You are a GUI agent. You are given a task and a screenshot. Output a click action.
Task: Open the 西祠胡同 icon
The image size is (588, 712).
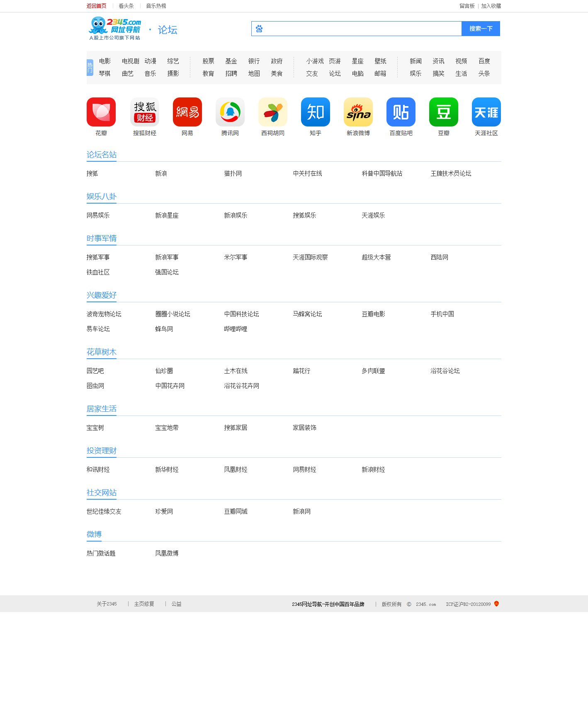(273, 112)
